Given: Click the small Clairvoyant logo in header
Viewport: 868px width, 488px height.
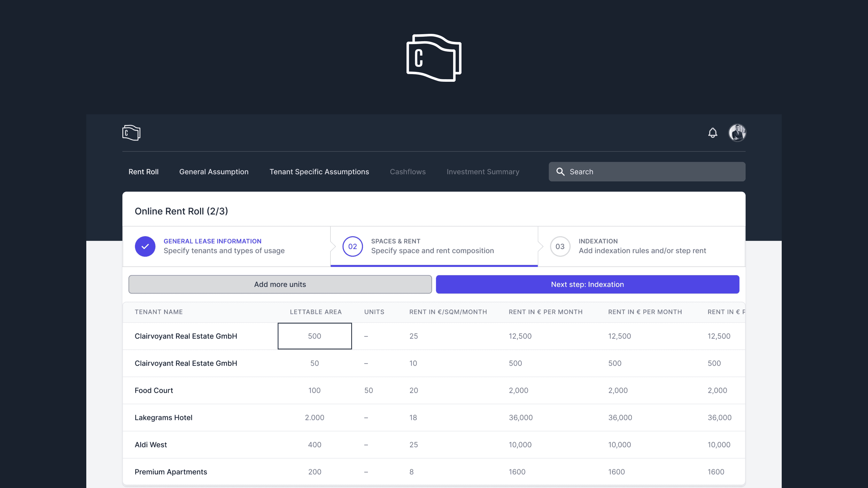Looking at the screenshot, I should tap(131, 133).
